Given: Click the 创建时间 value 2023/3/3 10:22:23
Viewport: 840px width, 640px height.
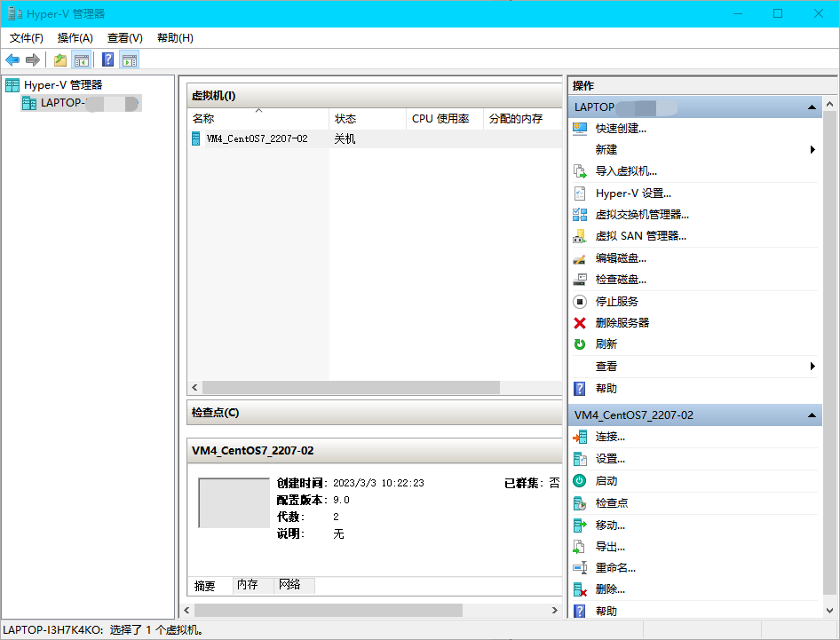Looking at the screenshot, I should (378, 483).
